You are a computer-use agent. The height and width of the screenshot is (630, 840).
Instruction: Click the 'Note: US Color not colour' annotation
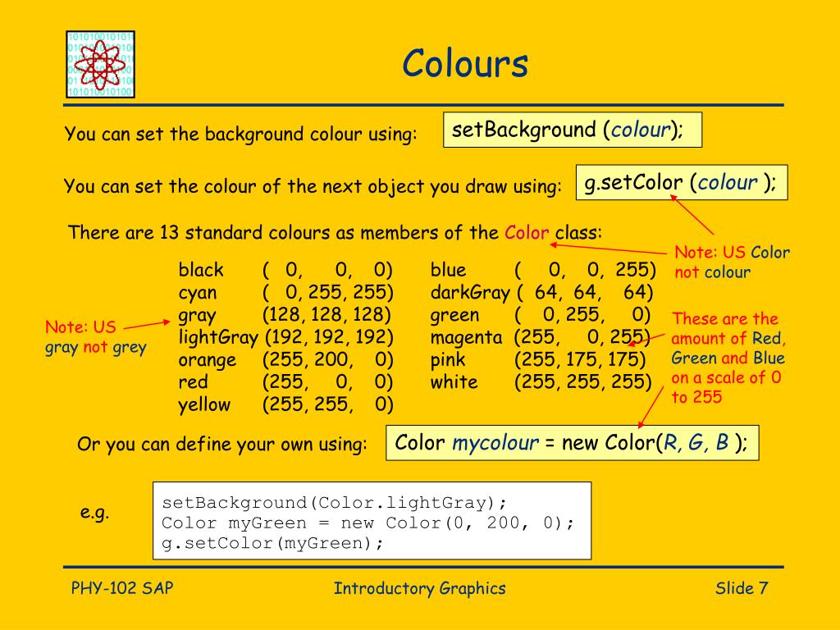point(732,262)
